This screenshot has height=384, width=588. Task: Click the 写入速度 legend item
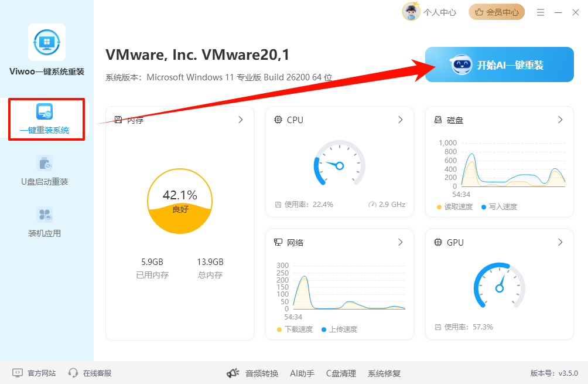499,207
